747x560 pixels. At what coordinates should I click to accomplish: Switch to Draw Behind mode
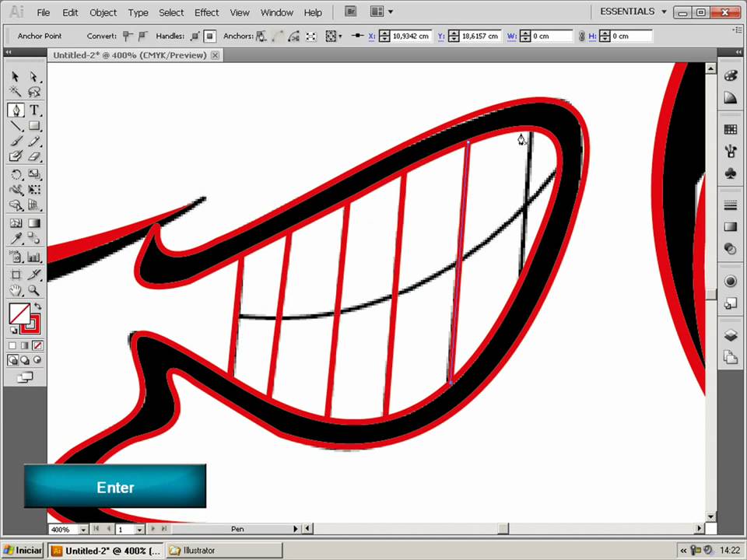point(25,360)
